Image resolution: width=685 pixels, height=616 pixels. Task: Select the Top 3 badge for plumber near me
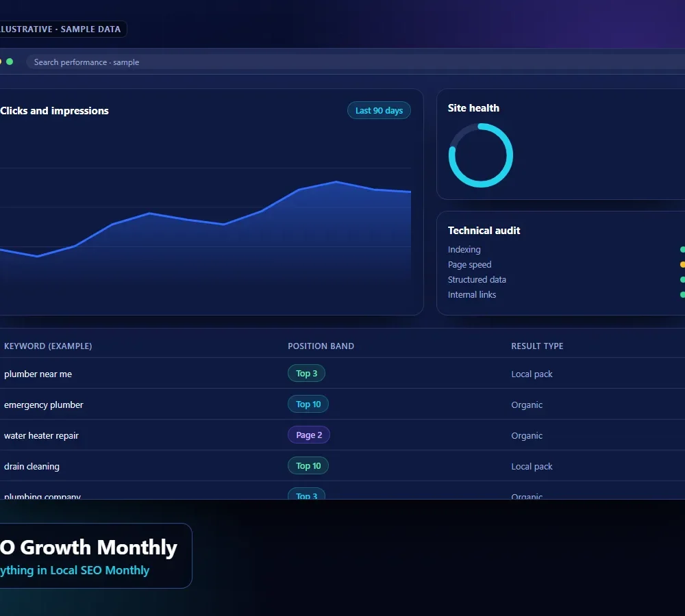click(306, 373)
